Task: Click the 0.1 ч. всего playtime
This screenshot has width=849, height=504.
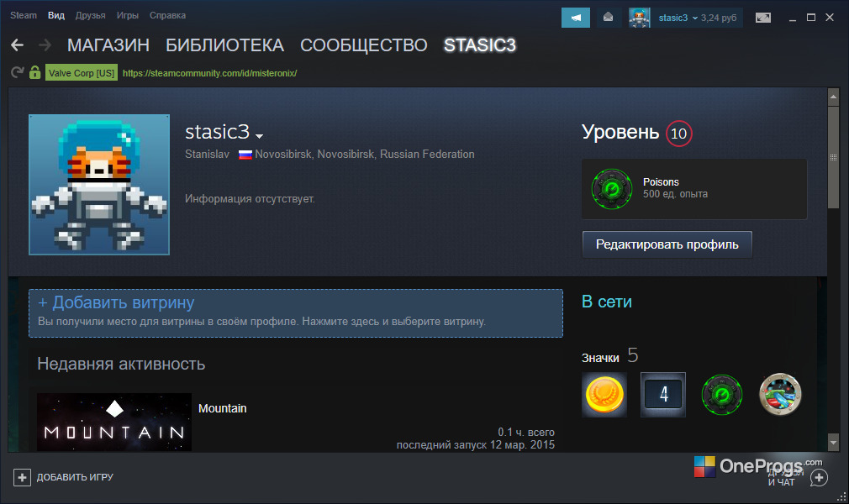Action: tap(526, 432)
